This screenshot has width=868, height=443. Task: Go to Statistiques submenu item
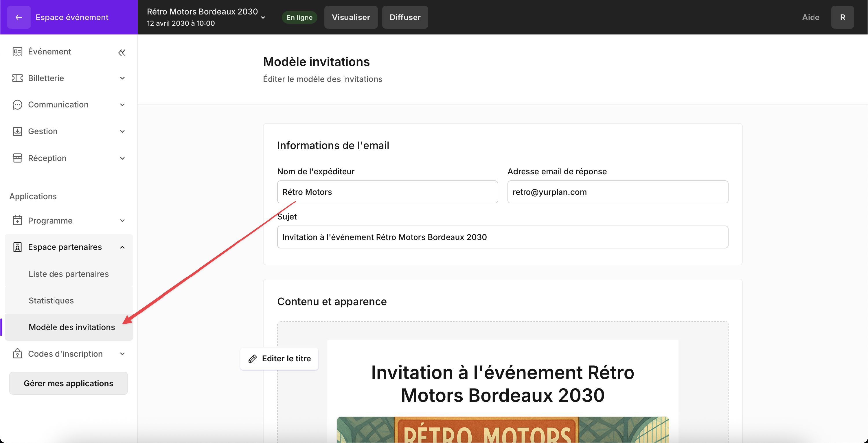[x=51, y=300]
